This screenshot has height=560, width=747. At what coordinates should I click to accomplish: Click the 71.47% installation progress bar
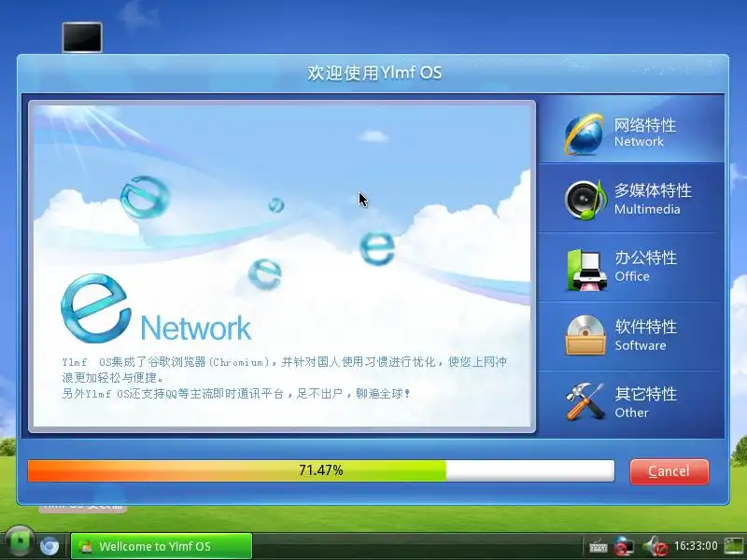pos(321,470)
